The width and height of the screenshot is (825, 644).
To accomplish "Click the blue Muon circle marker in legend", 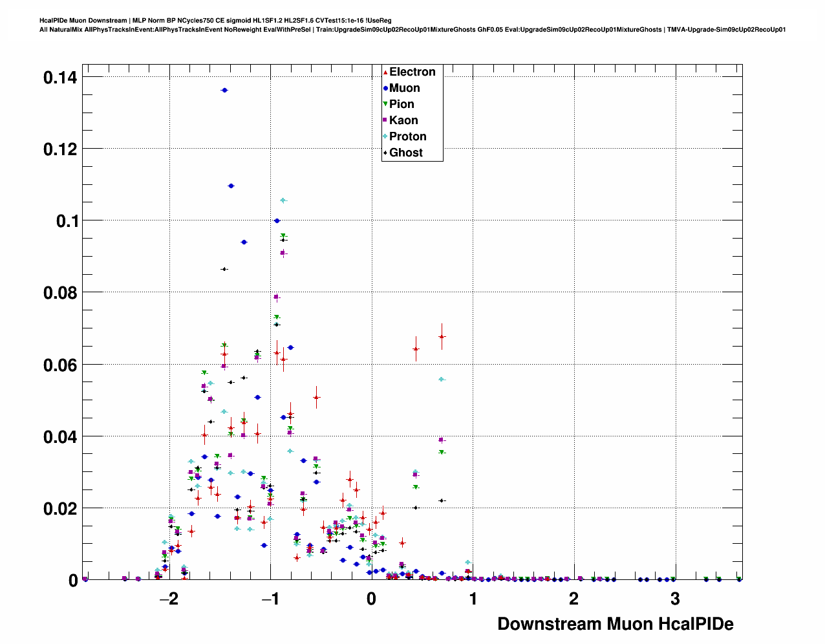I will [x=385, y=89].
